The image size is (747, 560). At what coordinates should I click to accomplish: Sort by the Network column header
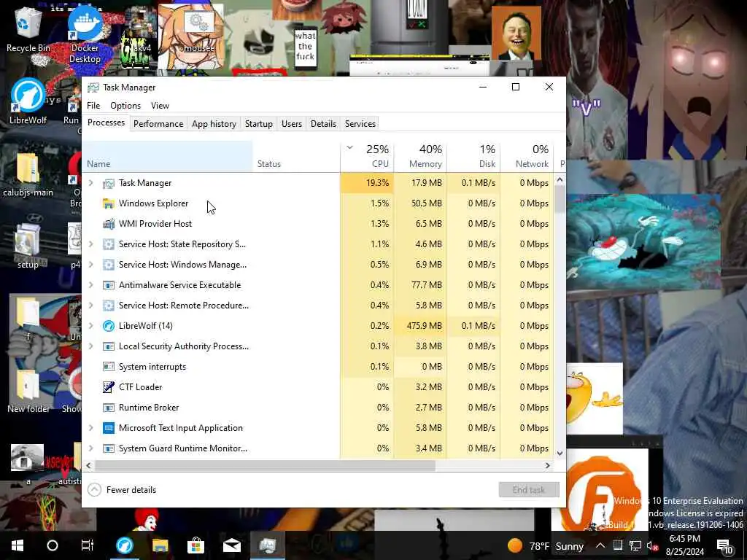[527, 157]
